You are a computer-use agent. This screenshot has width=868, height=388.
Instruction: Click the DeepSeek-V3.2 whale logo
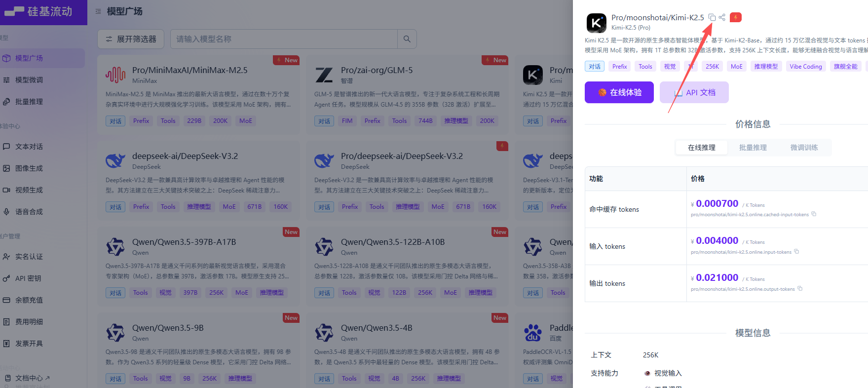coord(115,161)
